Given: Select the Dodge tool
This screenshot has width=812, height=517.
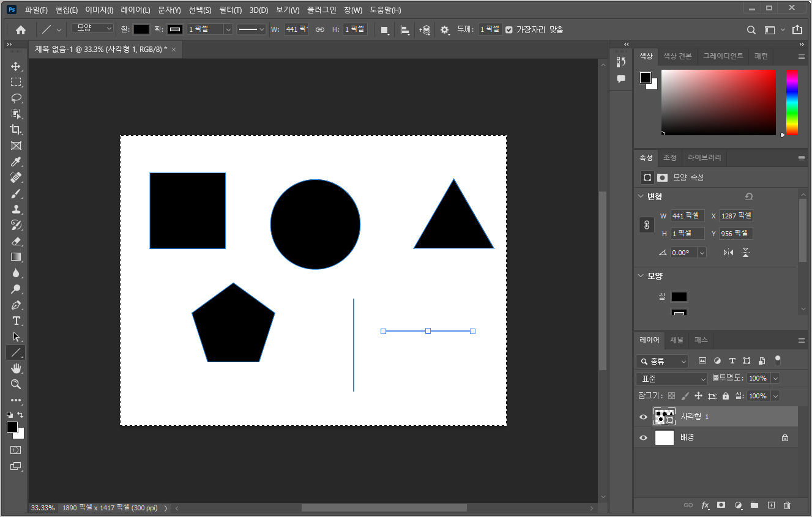Looking at the screenshot, I should point(16,289).
